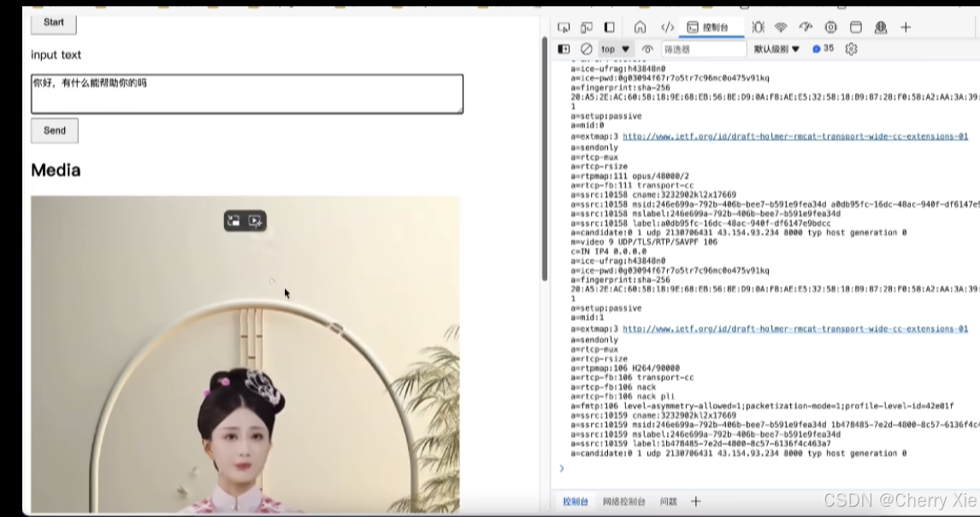Select the 问题 drawer tab
Image resolution: width=980 pixels, height=517 pixels.
pos(668,502)
